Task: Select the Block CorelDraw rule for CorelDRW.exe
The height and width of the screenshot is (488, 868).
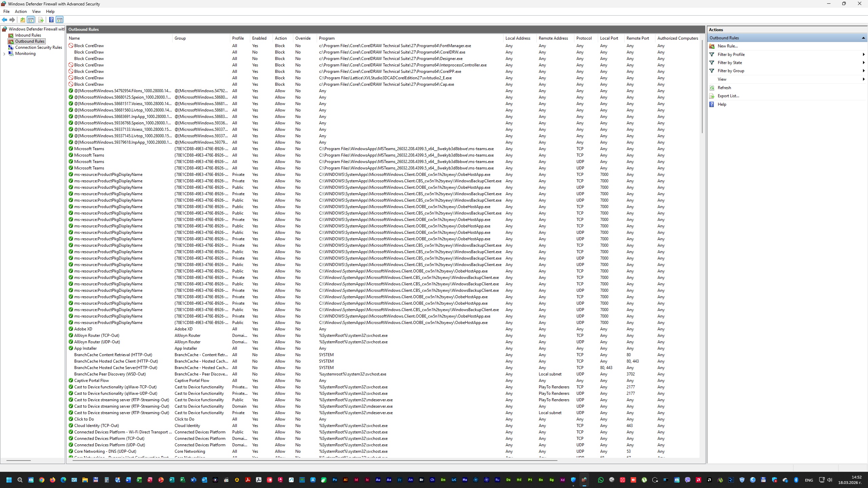Action: coord(383,52)
